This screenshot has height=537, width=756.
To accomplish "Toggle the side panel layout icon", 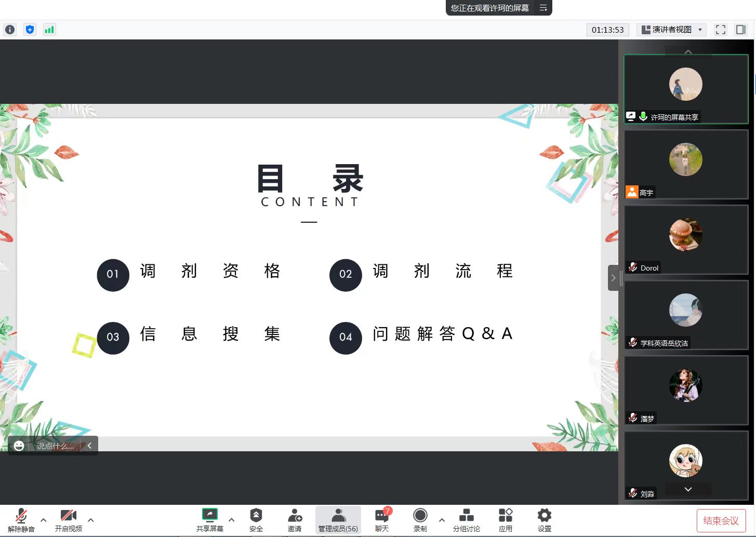I will click(740, 30).
